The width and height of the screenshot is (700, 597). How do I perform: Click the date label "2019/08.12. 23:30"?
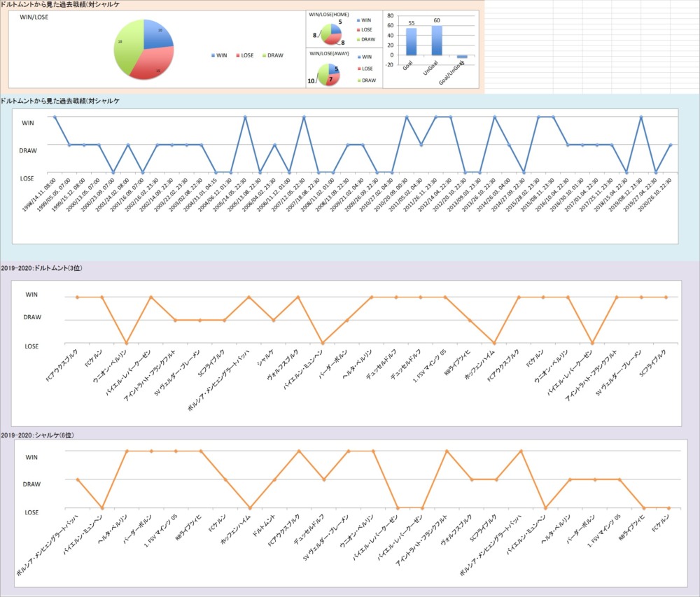point(625,195)
